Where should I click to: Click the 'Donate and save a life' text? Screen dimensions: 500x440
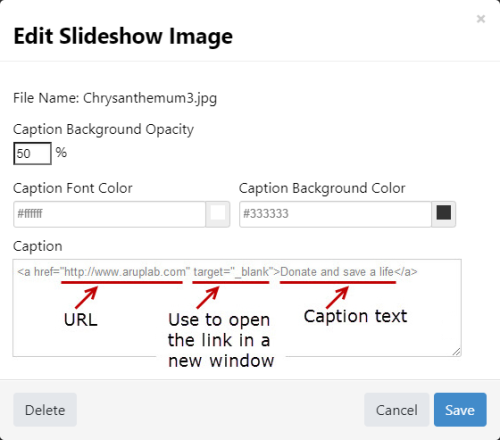click(x=337, y=272)
